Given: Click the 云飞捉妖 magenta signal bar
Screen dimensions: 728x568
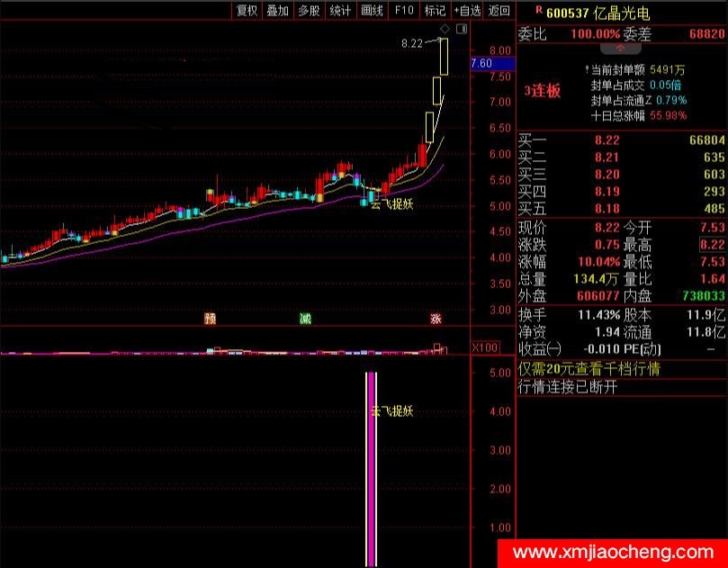Looking at the screenshot, I should click(370, 466).
